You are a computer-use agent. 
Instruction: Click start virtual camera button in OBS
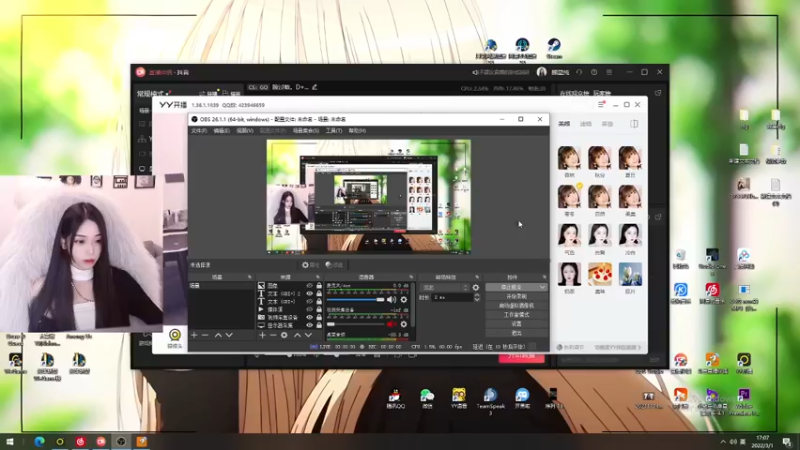click(516, 306)
